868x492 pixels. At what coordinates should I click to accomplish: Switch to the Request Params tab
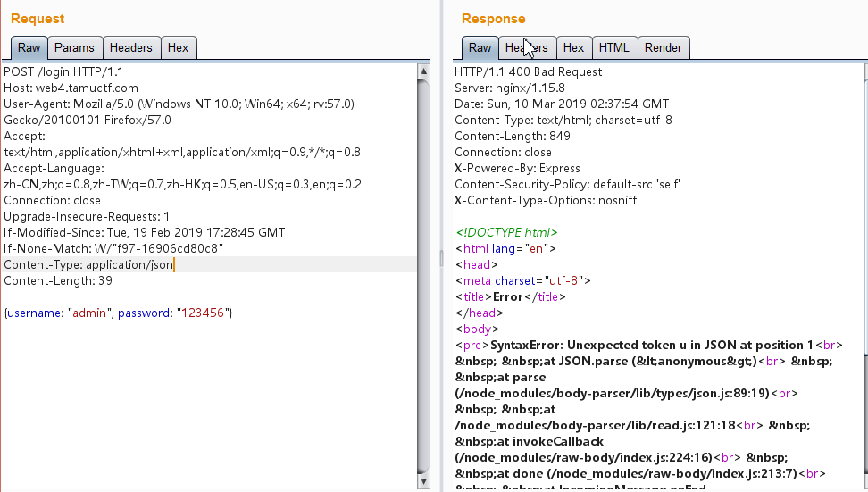[x=74, y=48]
